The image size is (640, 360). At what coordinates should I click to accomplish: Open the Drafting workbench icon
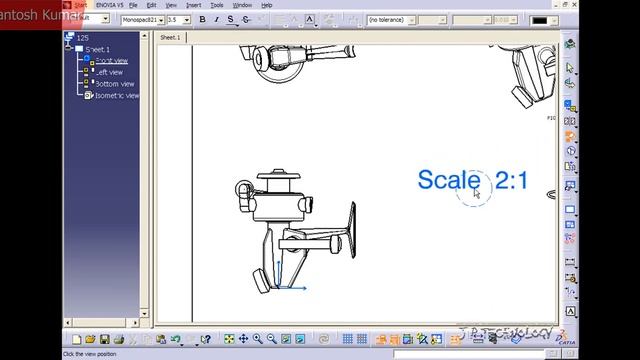tap(570, 44)
